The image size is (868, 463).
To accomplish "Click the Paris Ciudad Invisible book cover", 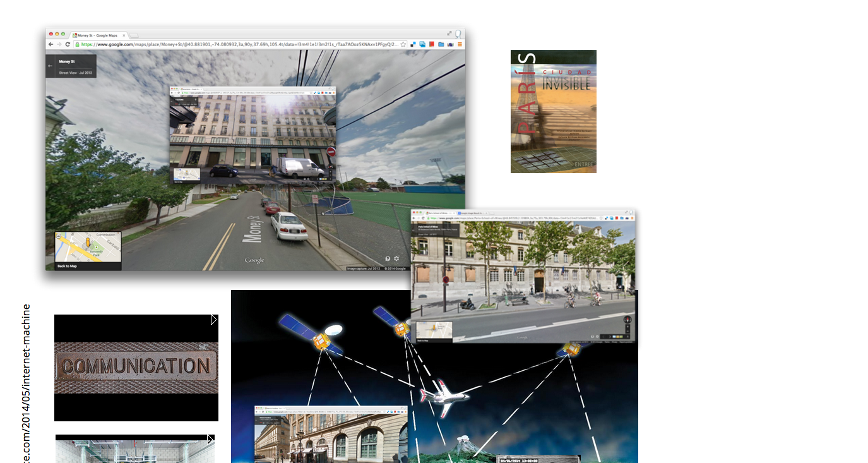I will pos(553,111).
